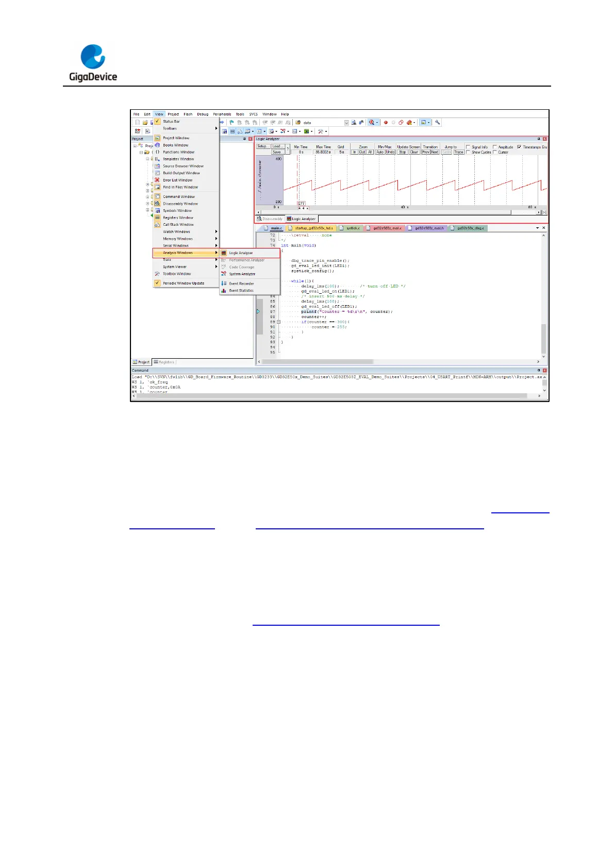Click the Setup... button in Logic Analyzer
This screenshot has width=614, height=868.
[263, 146]
